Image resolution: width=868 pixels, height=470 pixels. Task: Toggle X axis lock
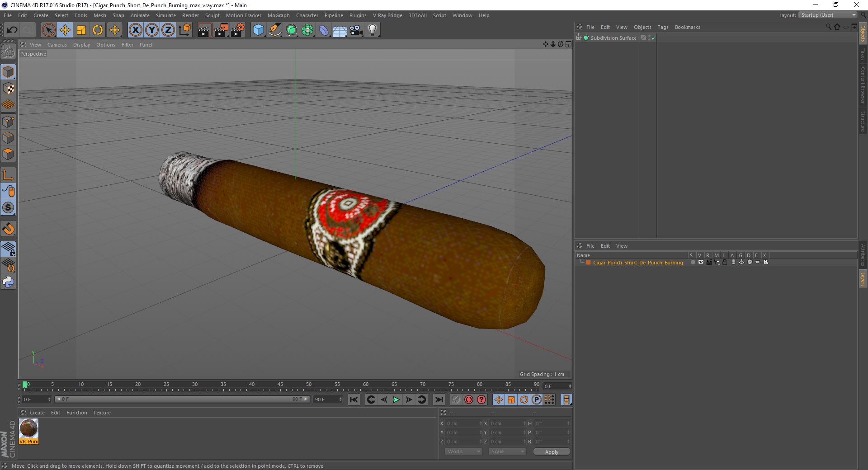click(135, 30)
